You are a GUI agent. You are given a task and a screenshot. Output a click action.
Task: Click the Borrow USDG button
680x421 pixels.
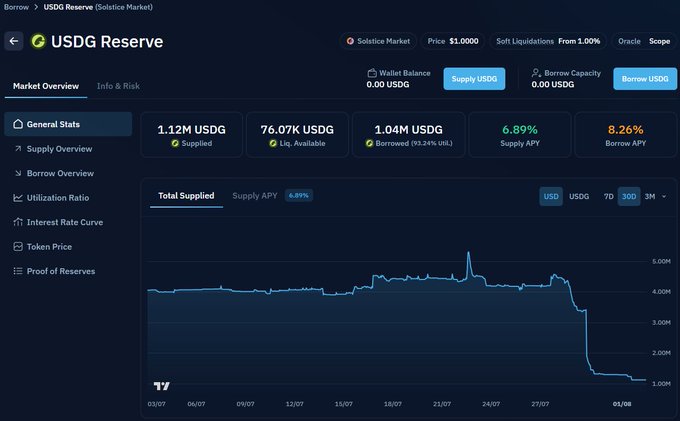645,79
